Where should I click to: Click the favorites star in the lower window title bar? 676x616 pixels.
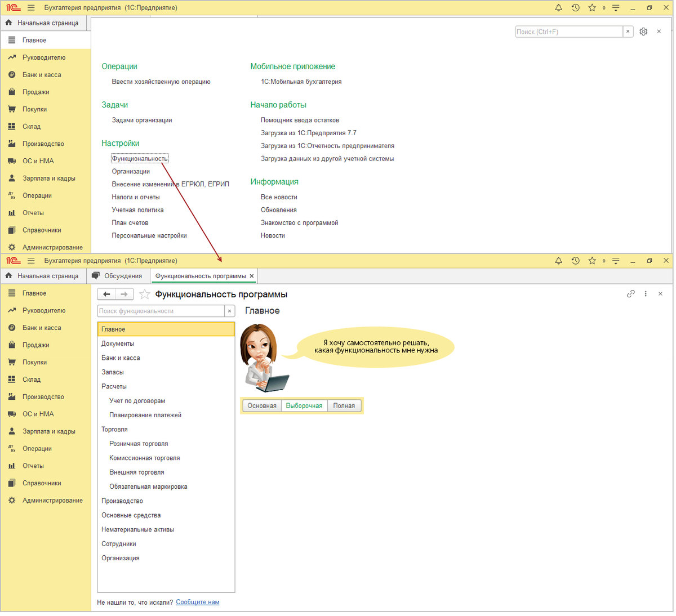592,261
